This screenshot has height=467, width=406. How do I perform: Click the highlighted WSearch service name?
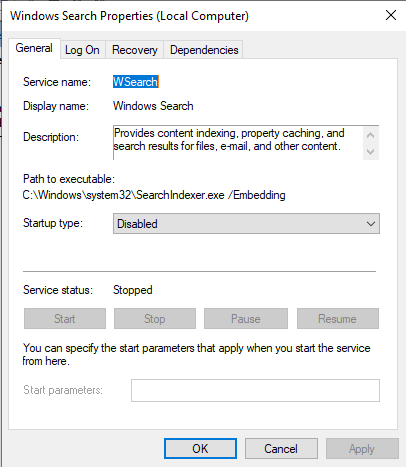(136, 82)
